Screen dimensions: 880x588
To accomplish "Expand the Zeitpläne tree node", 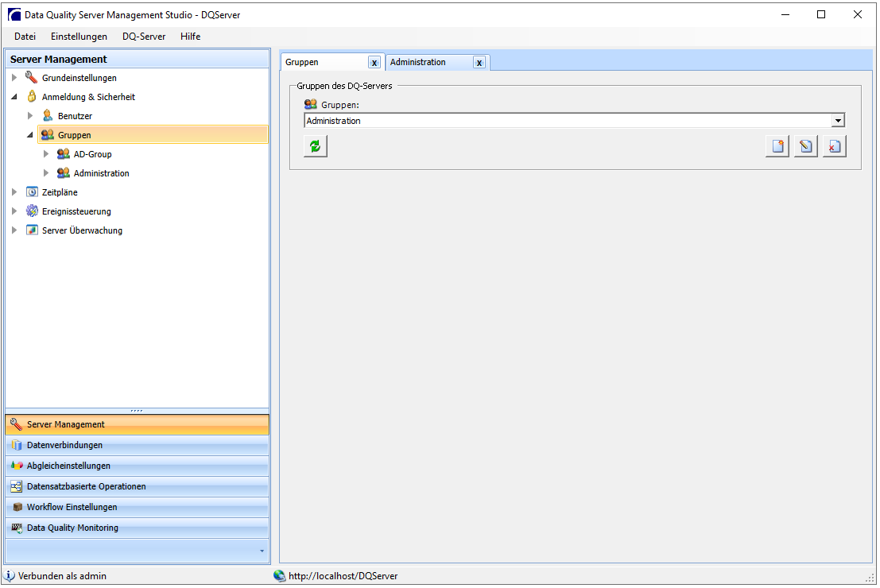I will (14, 191).
